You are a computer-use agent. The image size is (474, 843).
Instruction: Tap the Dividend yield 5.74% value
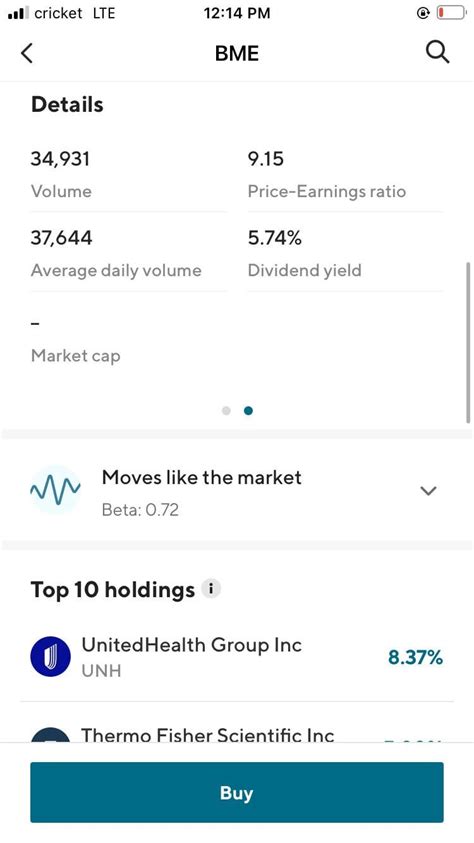tap(275, 238)
